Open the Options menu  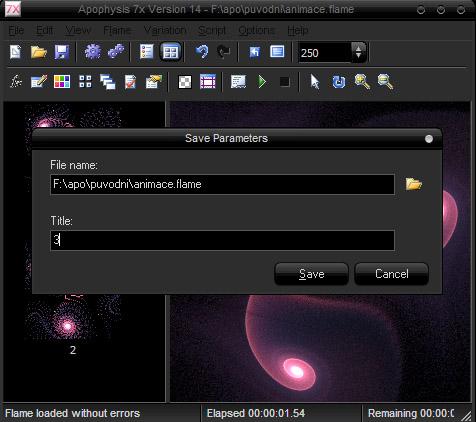click(256, 31)
